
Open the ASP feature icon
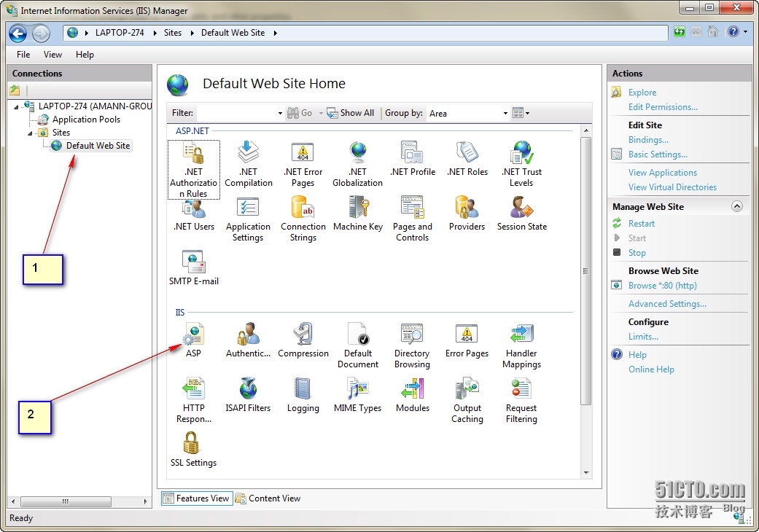(194, 340)
